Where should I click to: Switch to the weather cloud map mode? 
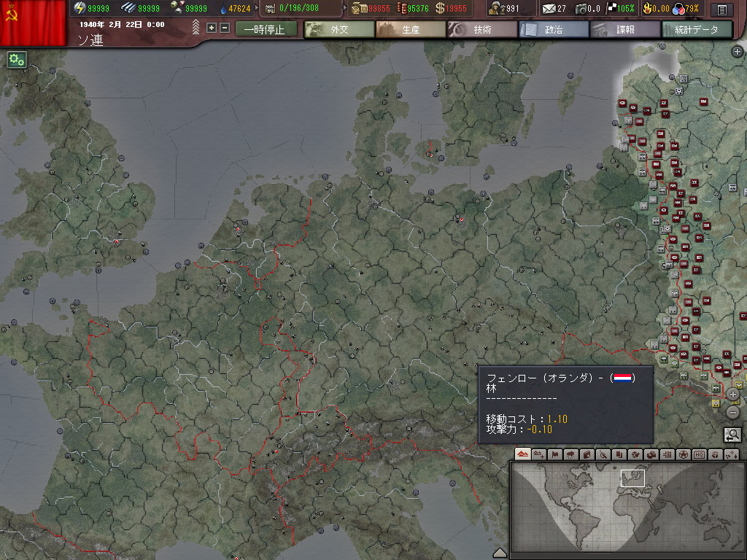pyautogui.click(x=570, y=454)
